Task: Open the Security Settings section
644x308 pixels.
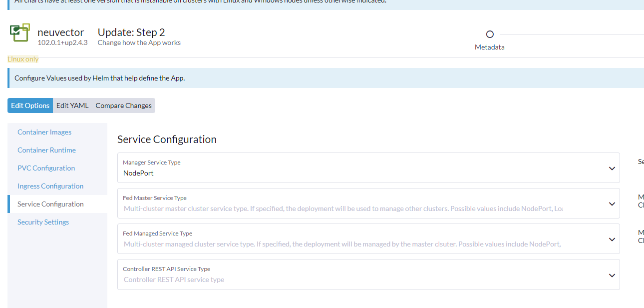Action: click(x=43, y=221)
